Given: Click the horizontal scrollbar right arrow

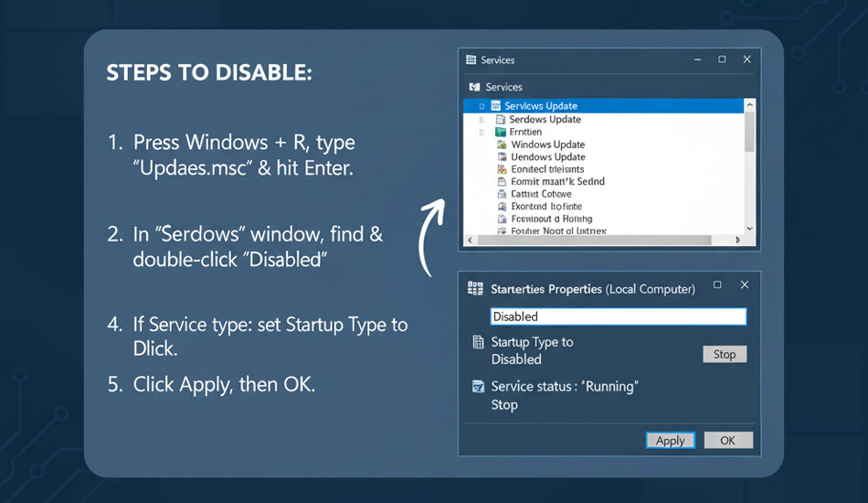Looking at the screenshot, I should pyautogui.click(x=738, y=241).
